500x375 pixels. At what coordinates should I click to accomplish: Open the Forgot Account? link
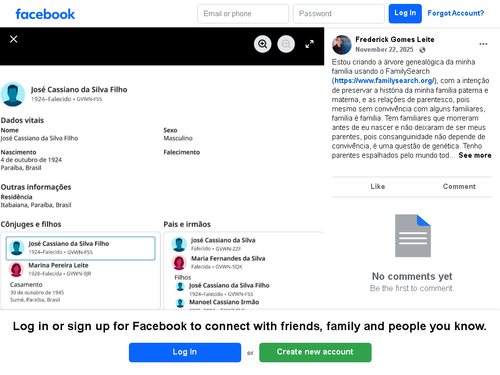456,13
